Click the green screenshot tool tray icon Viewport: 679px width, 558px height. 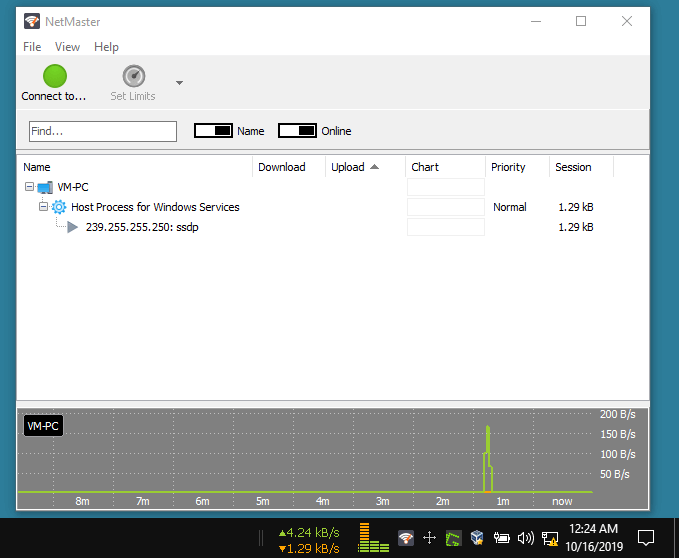click(x=453, y=539)
